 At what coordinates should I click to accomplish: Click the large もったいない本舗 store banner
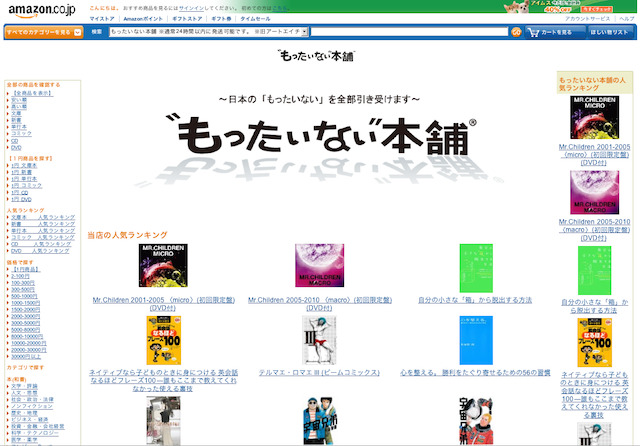320,141
